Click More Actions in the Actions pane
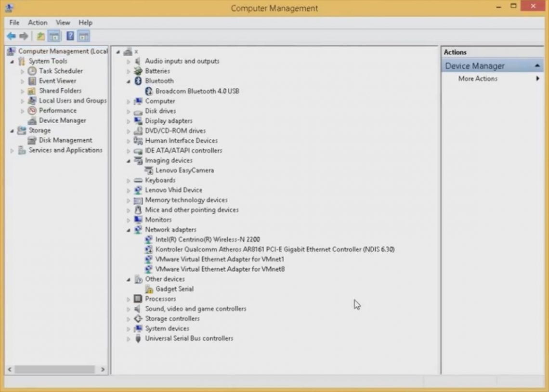 point(477,79)
